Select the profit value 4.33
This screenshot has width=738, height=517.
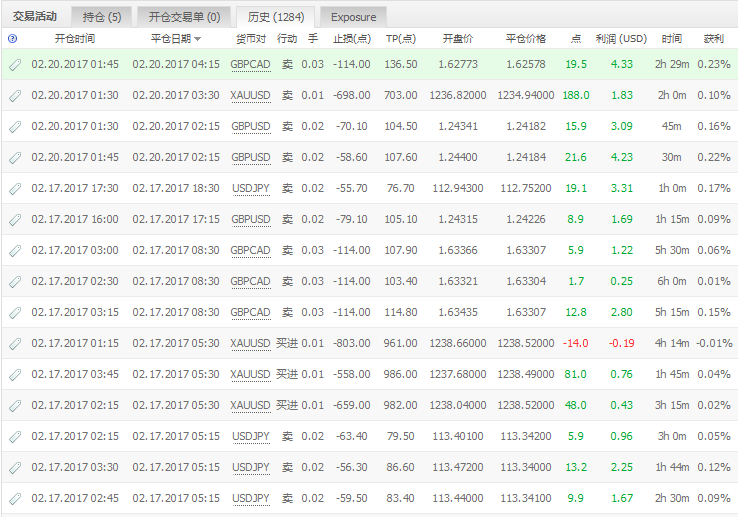coord(622,65)
